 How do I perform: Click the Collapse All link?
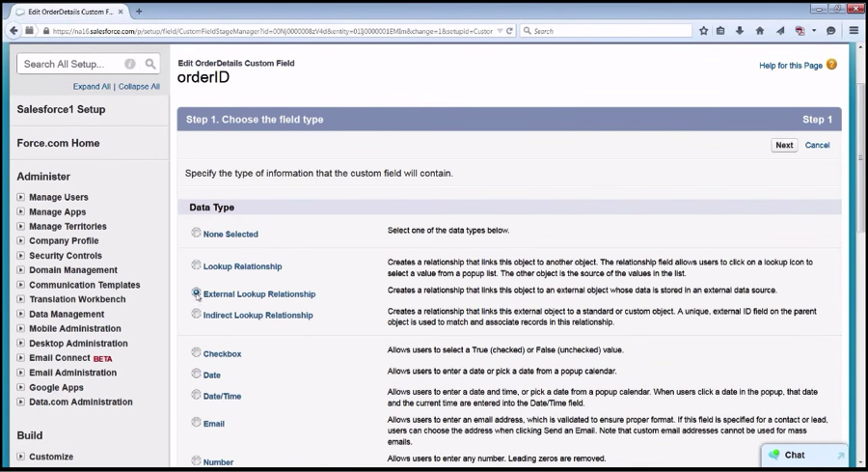tap(139, 87)
